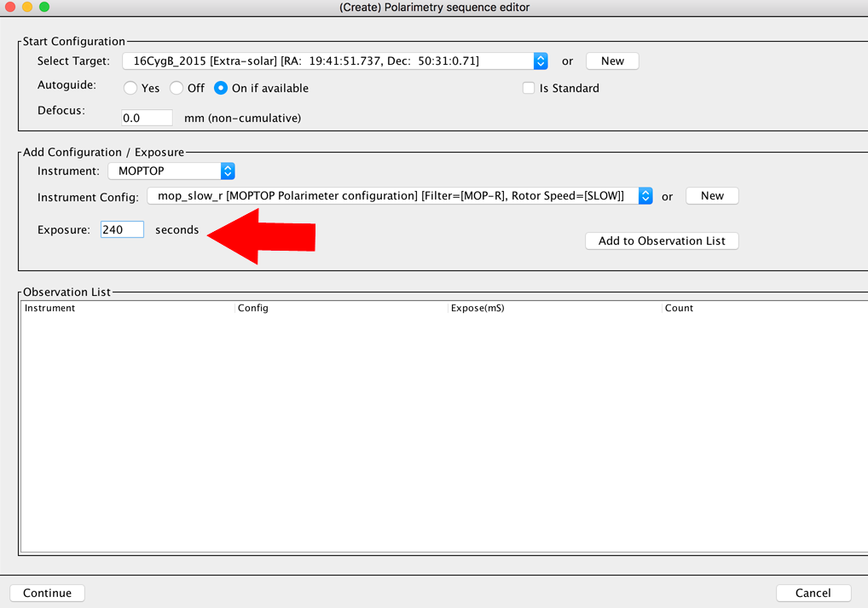The height and width of the screenshot is (608, 868).
Task: Tick the Is Standard checkbox
Action: click(529, 88)
